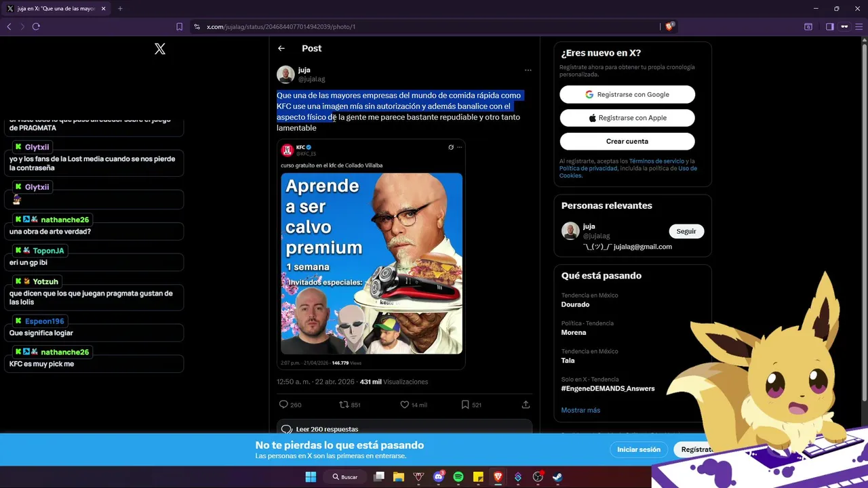
Task: Open the Brave hamburger menu
Action: click(860, 26)
